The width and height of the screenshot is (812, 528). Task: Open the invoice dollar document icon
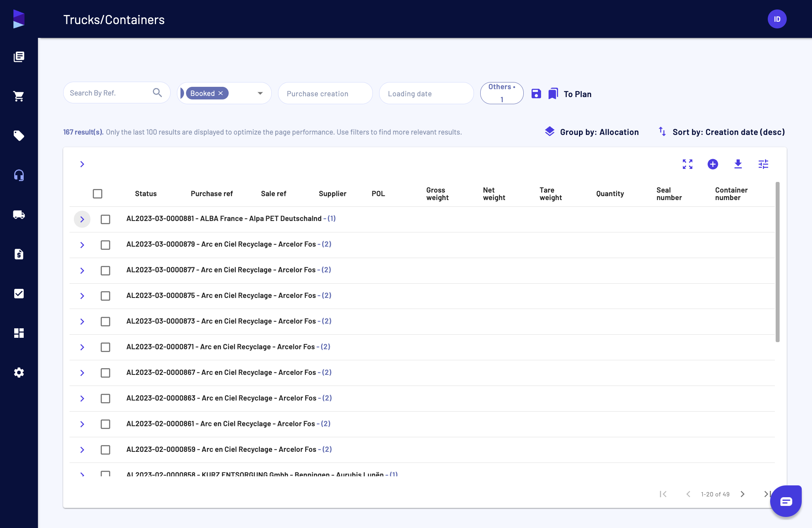[19, 254]
